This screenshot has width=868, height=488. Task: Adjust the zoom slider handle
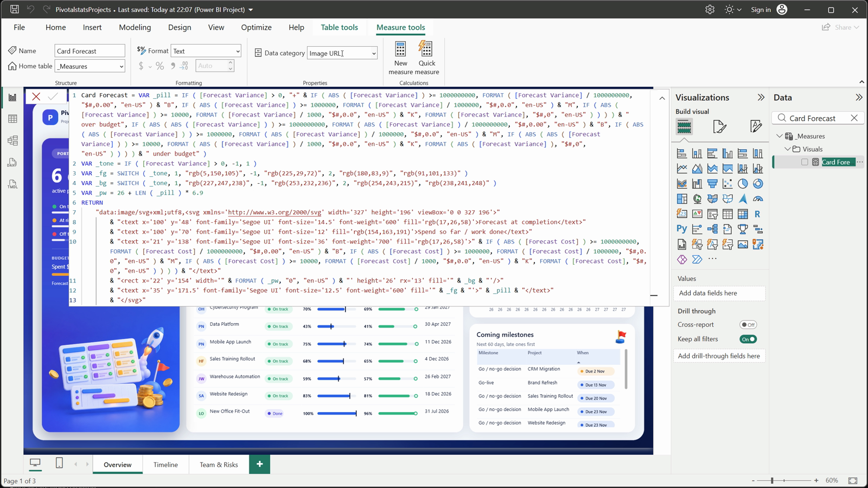click(x=772, y=480)
